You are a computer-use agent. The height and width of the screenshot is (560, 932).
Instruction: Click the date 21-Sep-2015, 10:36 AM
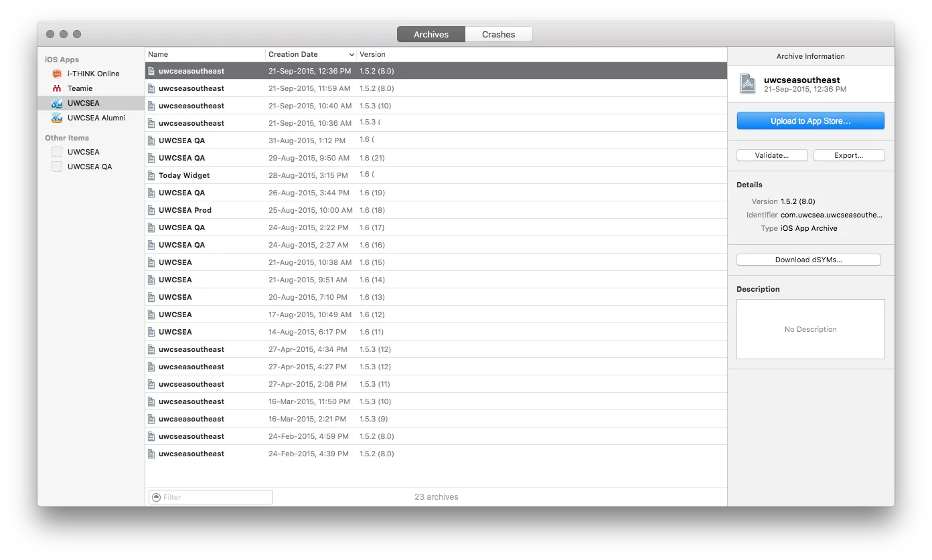tap(310, 123)
